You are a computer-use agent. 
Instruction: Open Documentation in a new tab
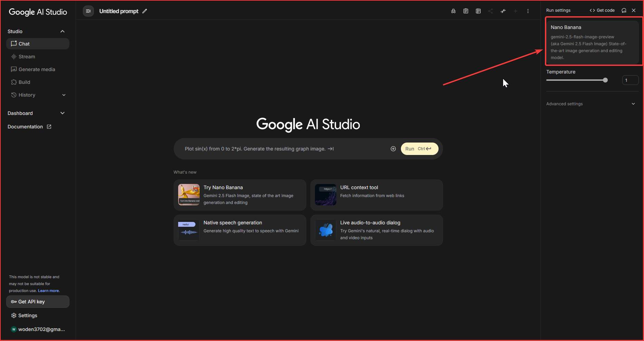tap(29, 127)
